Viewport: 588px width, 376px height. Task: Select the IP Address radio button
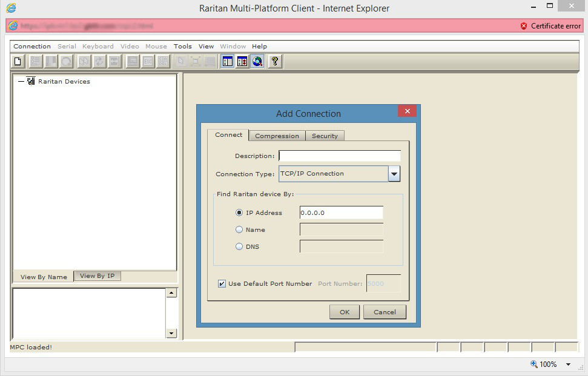click(239, 213)
